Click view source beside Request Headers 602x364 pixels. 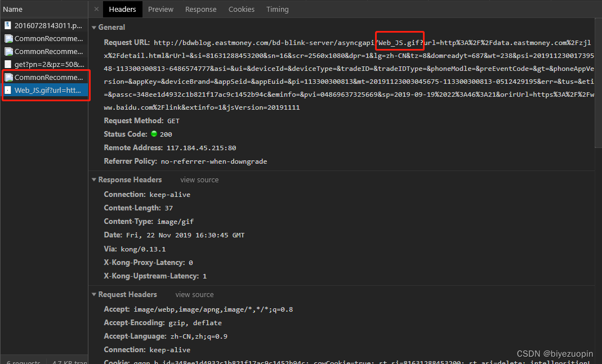coord(194,295)
